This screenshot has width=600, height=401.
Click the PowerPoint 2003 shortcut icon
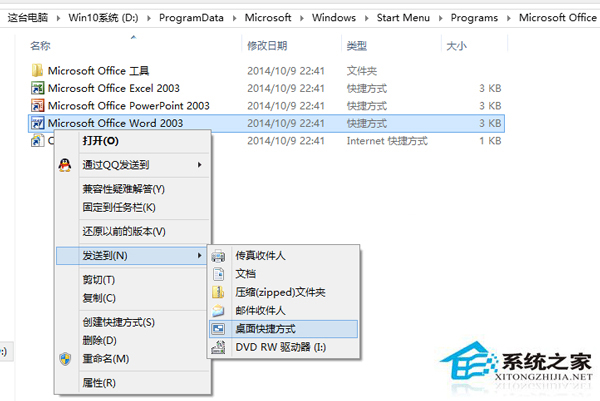pos(38,105)
